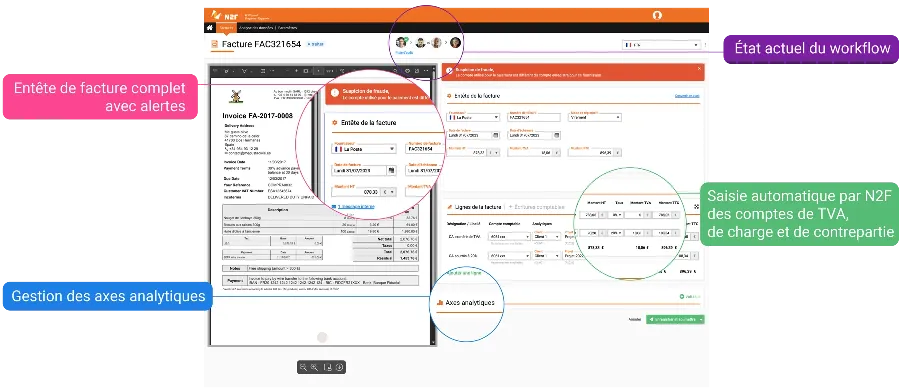Zoom out using the bottom viewer toolbar
Image resolution: width=900 pixels, height=390 pixels.
point(303,367)
